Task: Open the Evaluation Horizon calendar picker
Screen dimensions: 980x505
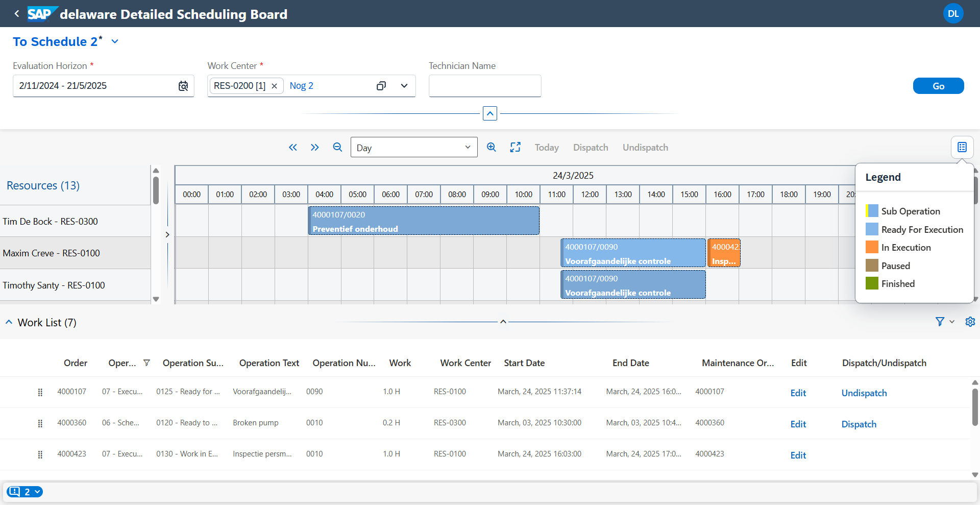Action: pos(183,86)
